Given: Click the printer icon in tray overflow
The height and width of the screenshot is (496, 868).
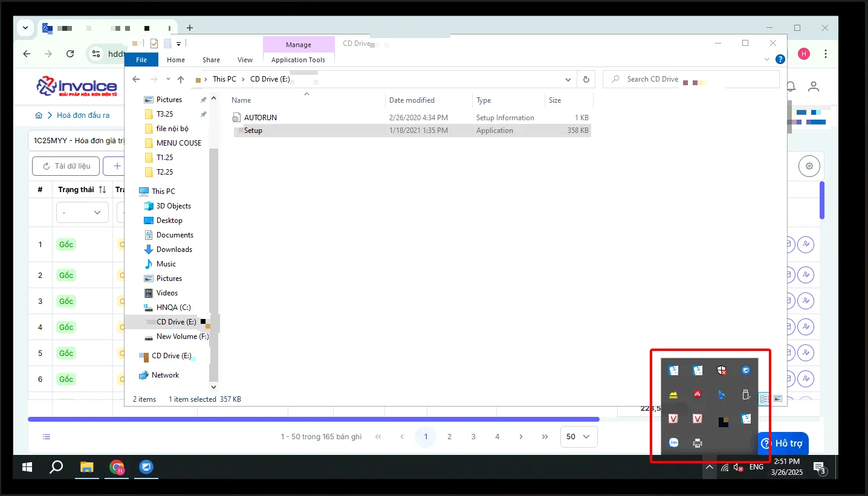Looking at the screenshot, I should (x=698, y=443).
